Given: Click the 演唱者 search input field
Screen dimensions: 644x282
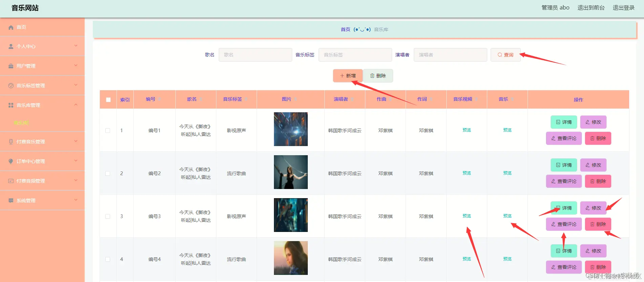Looking at the screenshot, I should (x=450, y=55).
